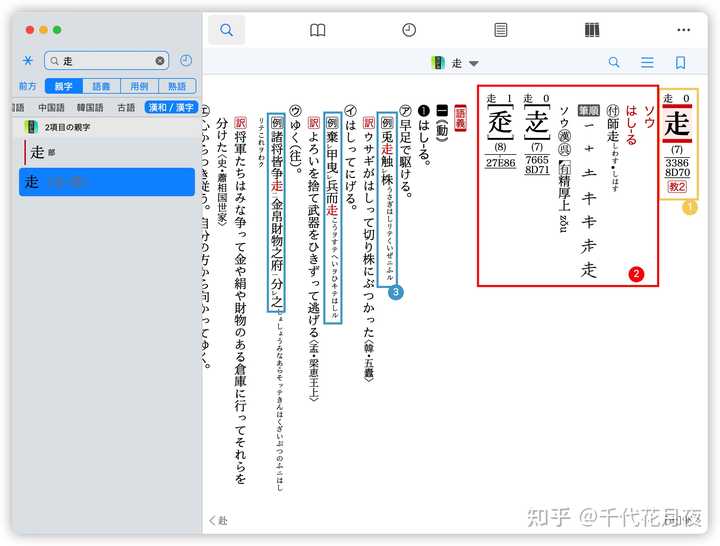The image size is (720, 546).
Task: Click the definition ㋒ゆく(往)
Action: 295,140
